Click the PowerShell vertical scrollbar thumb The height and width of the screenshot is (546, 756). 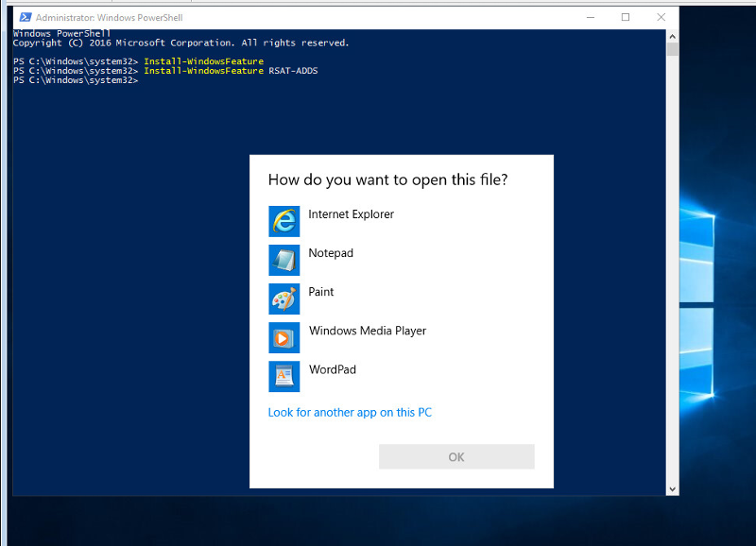[672, 50]
